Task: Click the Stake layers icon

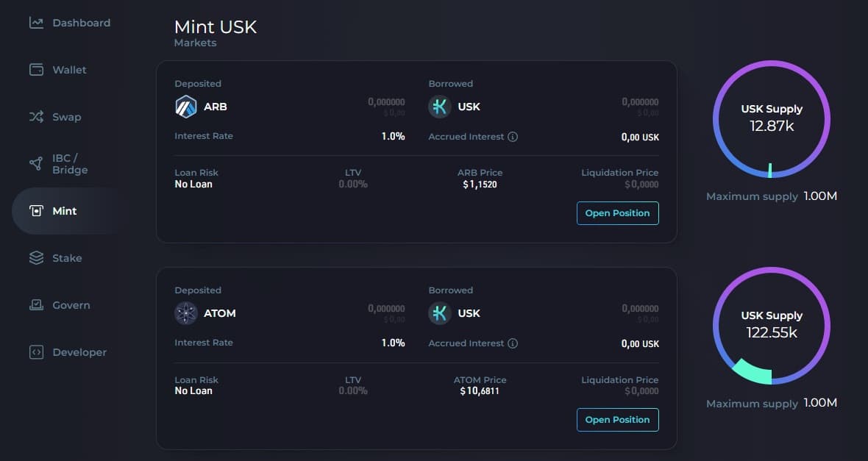Action: (36, 258)
